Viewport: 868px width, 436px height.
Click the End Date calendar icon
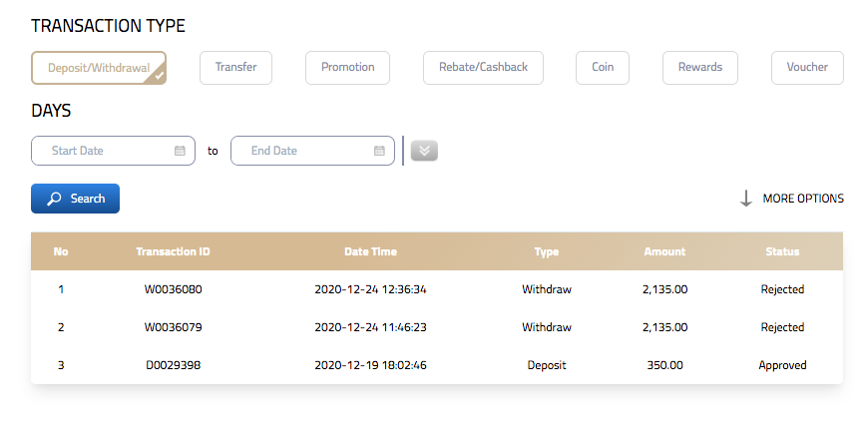pos(379,151)
